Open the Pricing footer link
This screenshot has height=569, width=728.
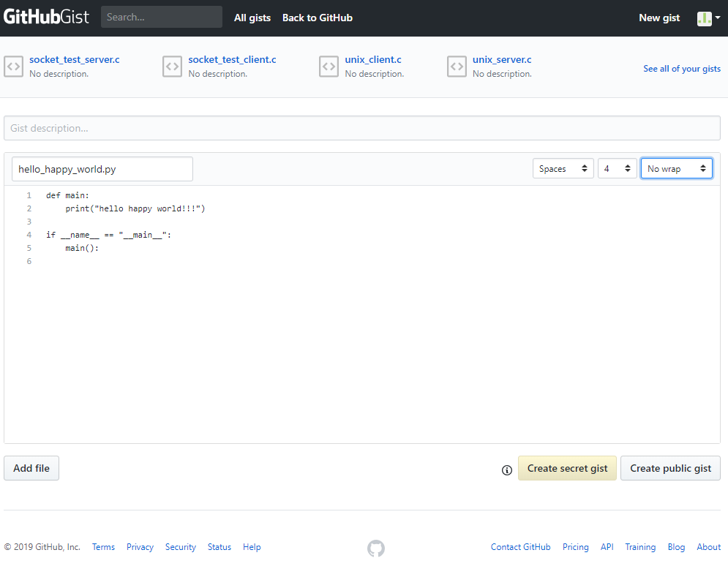tap(575, 547)
